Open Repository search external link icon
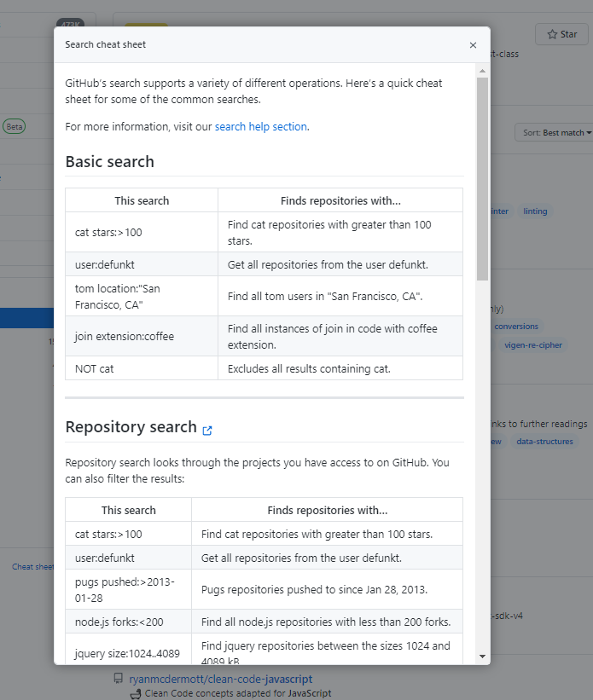593x700 pixels. pyautogui.click(x=207, y=430)
